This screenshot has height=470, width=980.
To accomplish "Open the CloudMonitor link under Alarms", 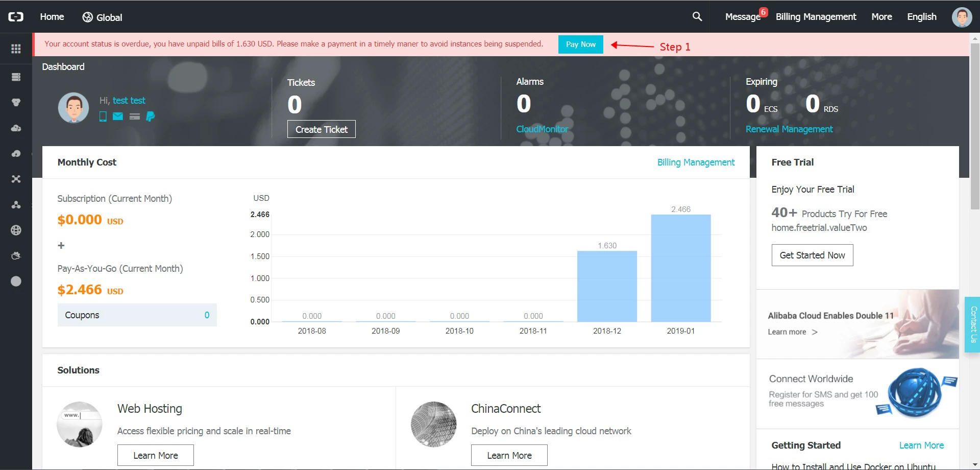I will click(542, 129).
